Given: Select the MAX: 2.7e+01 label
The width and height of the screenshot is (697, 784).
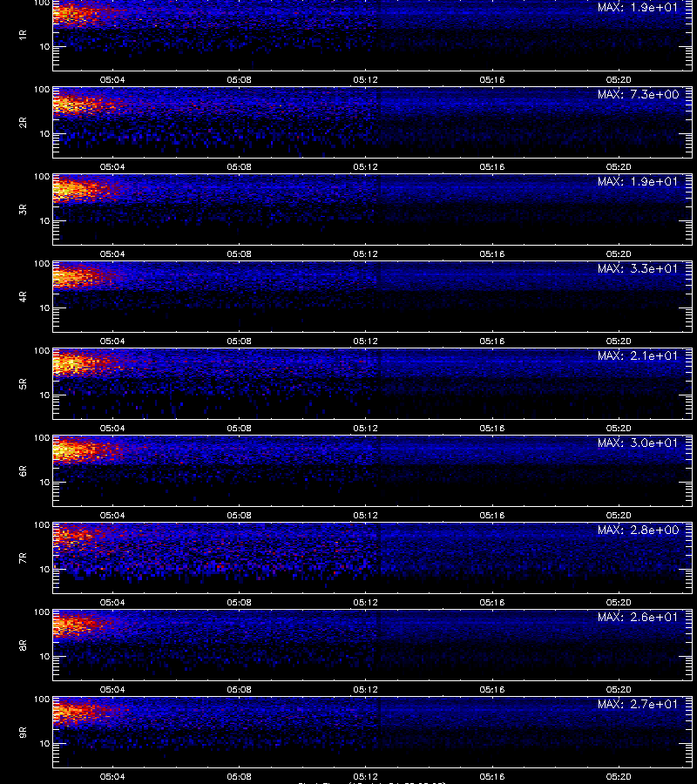Looking at the screenshot, I should point(638,704).
